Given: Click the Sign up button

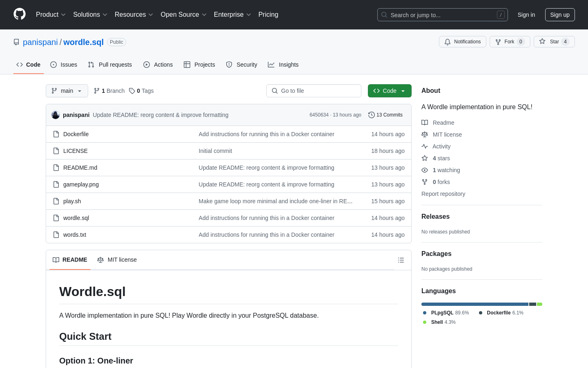Looking at the screenshot, I should click(x=560, y=15).
